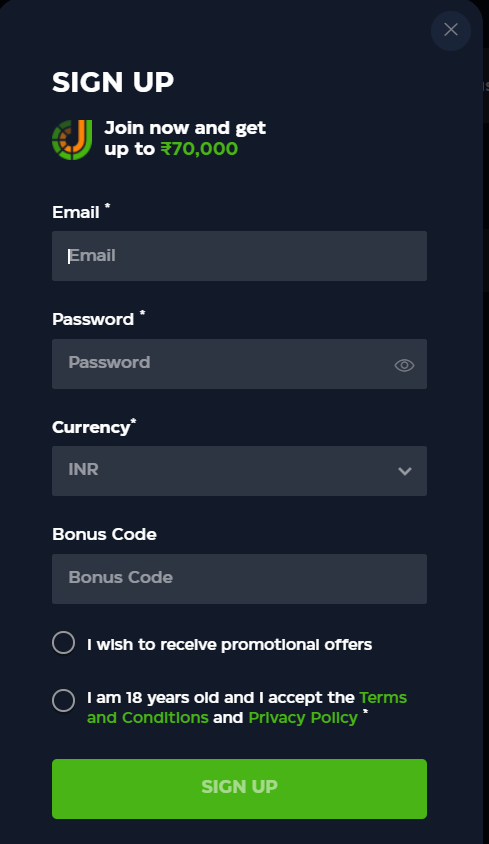Tick the 18 years old acceptance checkbox
This screenshot has height=844, width=489.
[x=64, y=700]
